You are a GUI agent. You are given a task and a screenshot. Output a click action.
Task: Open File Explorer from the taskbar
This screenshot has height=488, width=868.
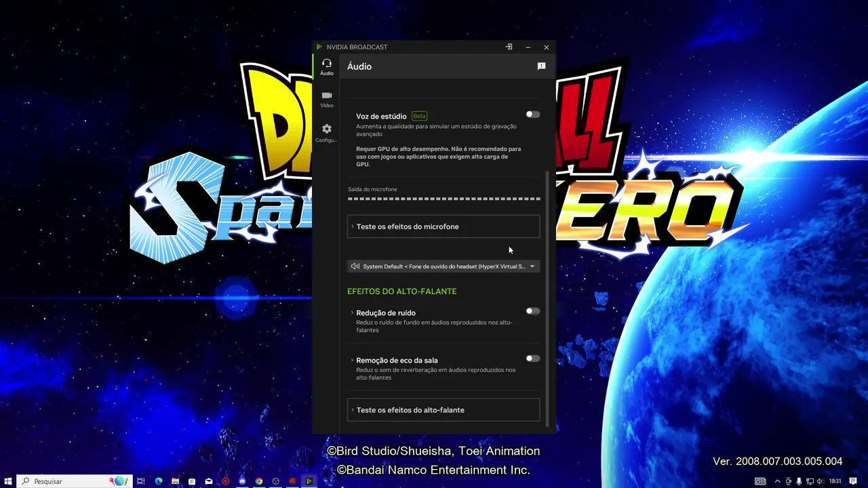pos(176,481)
